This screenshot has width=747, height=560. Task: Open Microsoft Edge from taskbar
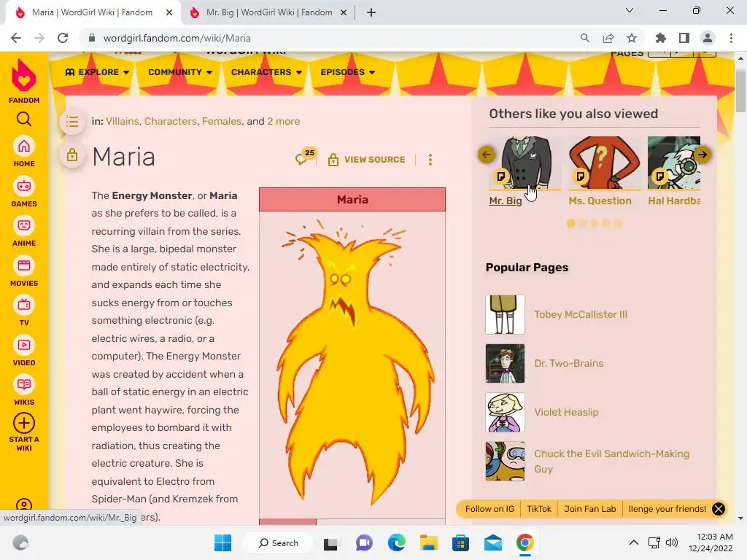[396, 542]
